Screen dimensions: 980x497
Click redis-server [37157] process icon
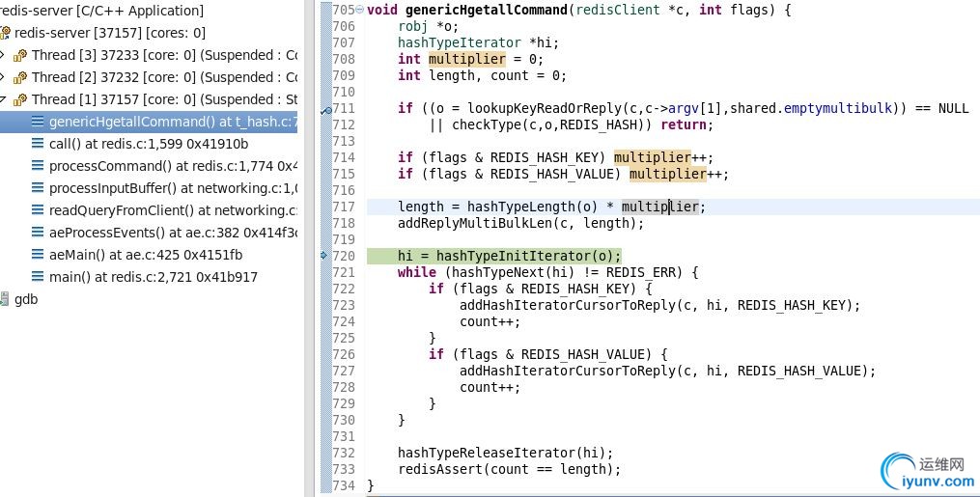[6, 33]
